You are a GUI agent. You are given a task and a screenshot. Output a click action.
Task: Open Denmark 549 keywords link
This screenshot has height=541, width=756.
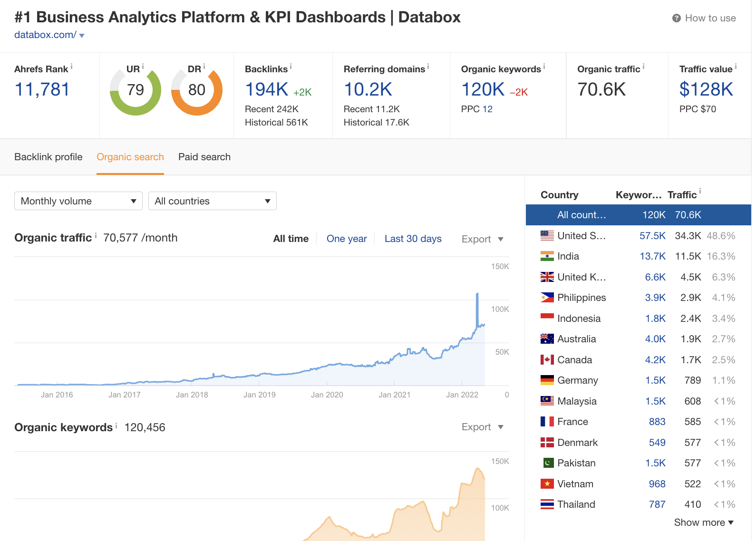pyautogui.click(x=657, y=443)
